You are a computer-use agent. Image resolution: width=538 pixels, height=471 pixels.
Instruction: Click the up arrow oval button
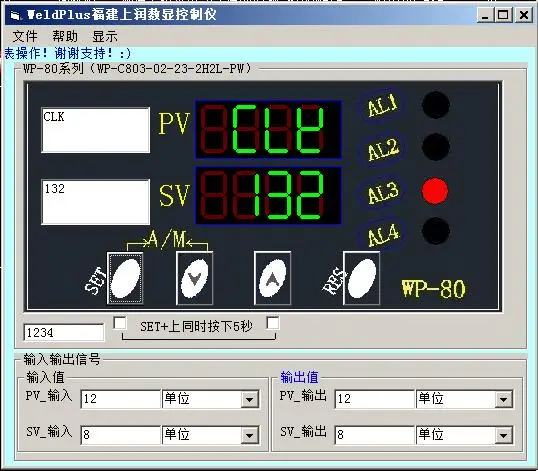[x=272, y=278]
